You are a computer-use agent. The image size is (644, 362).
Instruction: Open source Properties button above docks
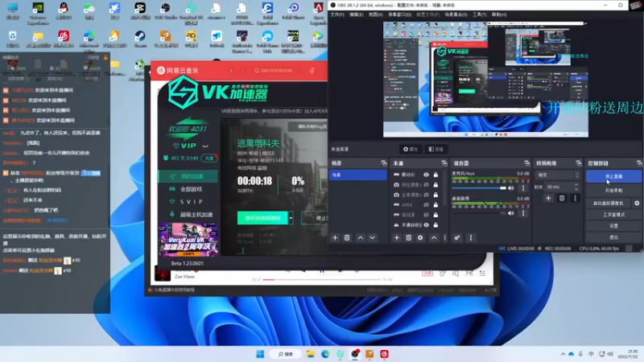tap(411, 149)
